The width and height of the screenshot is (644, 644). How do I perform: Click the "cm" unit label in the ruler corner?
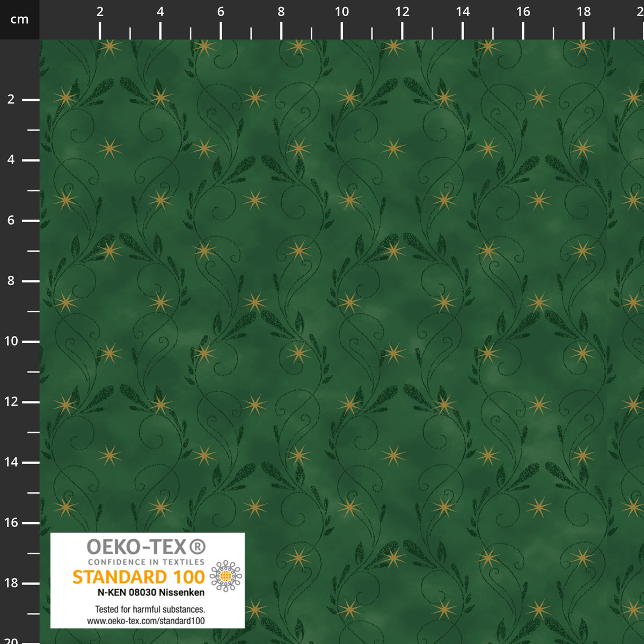tap(19, 19)
